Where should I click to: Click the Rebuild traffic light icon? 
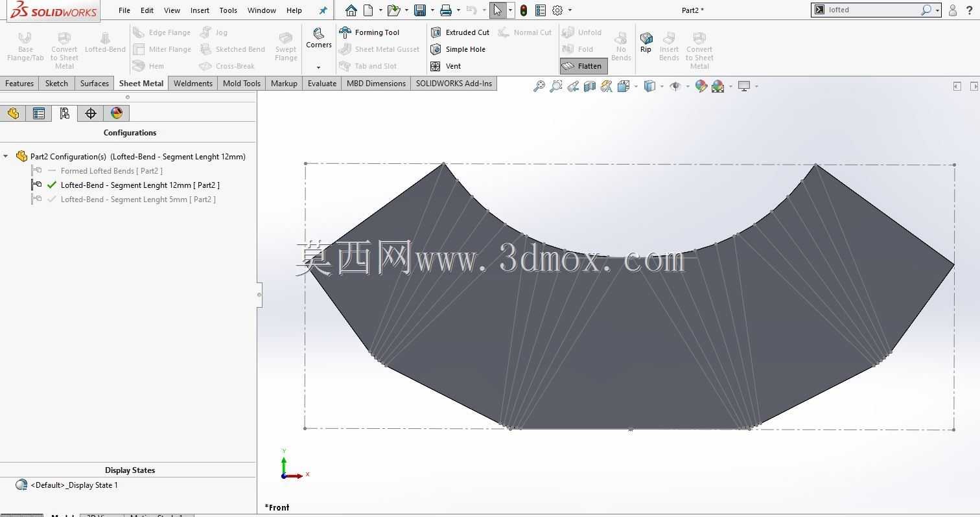[x=524, y=10]
